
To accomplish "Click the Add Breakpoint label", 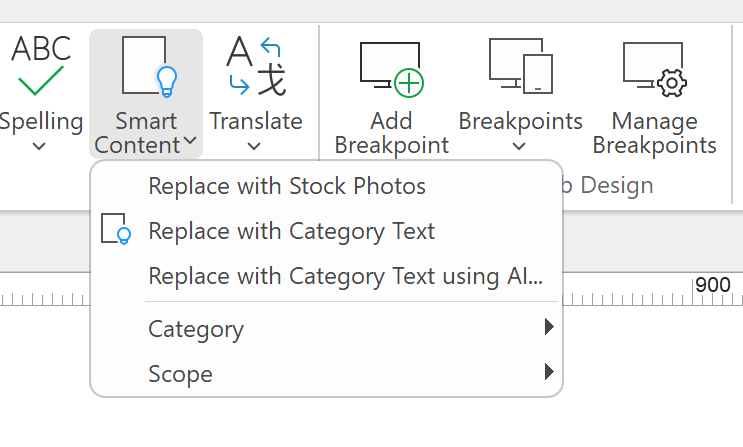I will tap(391, 133).
